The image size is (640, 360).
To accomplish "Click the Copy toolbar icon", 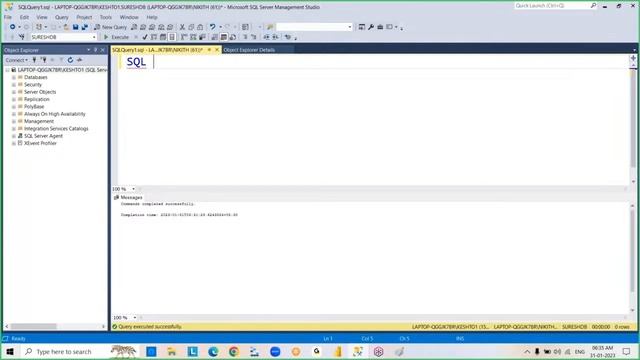I will (x=191, y=27).
